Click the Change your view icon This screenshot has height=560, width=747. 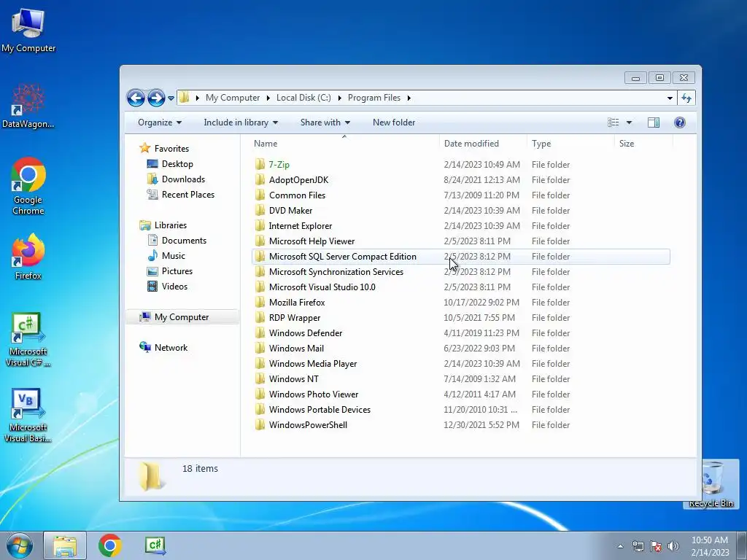tap(613, 122)
